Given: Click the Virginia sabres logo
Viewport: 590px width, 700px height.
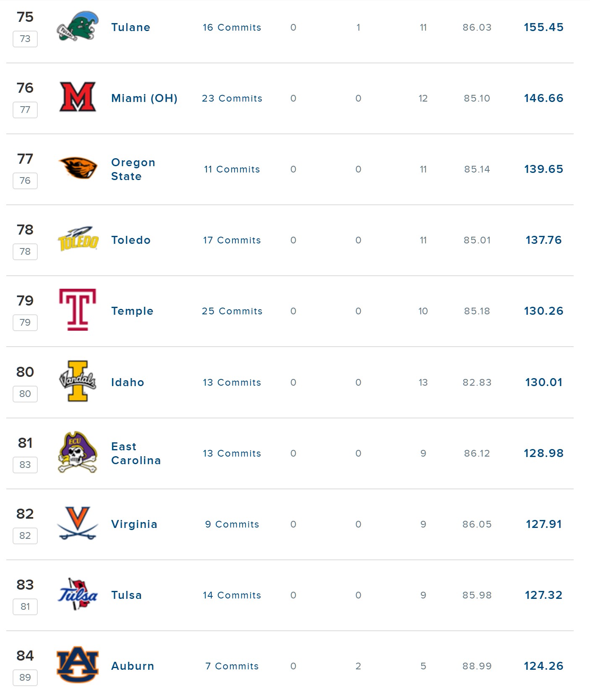Looking at the screenshot, I should [x=78, y=523].
